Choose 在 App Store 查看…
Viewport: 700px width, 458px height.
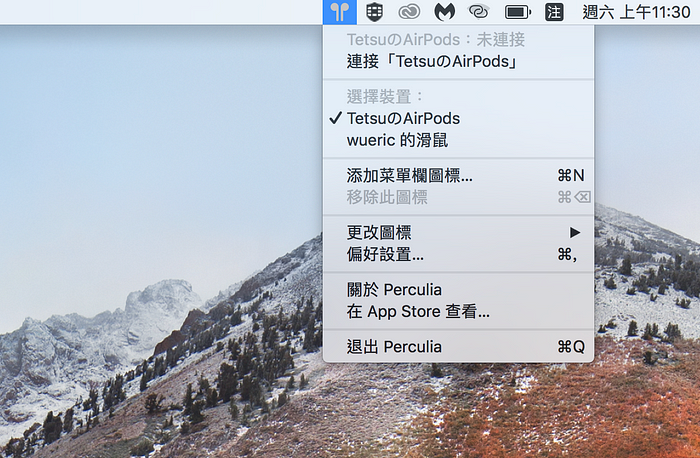coord(458,312)
